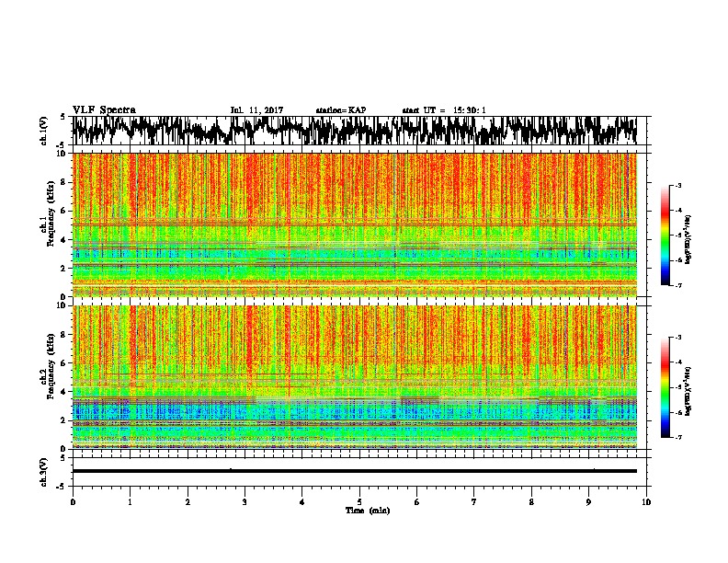Screen dimensions: 728x563
Task: Click the "2" kHz tick on ch.2 frequency axis
Action: click(64, 420)
